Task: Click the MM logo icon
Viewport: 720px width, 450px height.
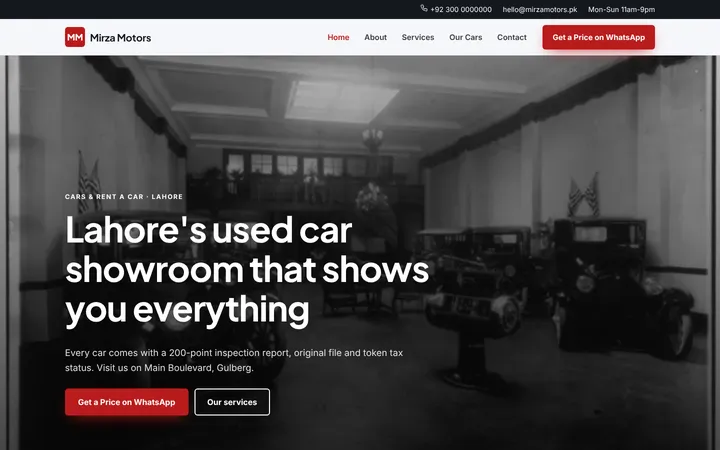Action: pyautogui.click(x=75, y=37)
